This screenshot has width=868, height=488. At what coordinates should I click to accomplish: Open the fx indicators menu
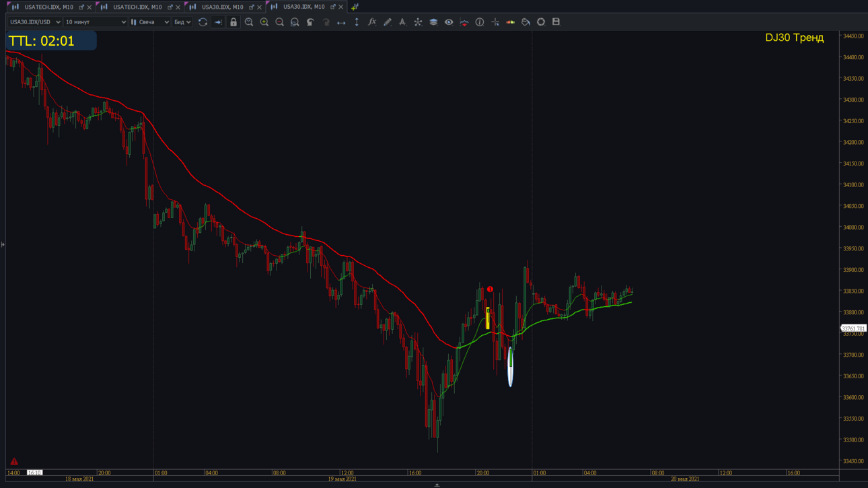[372, 22]
